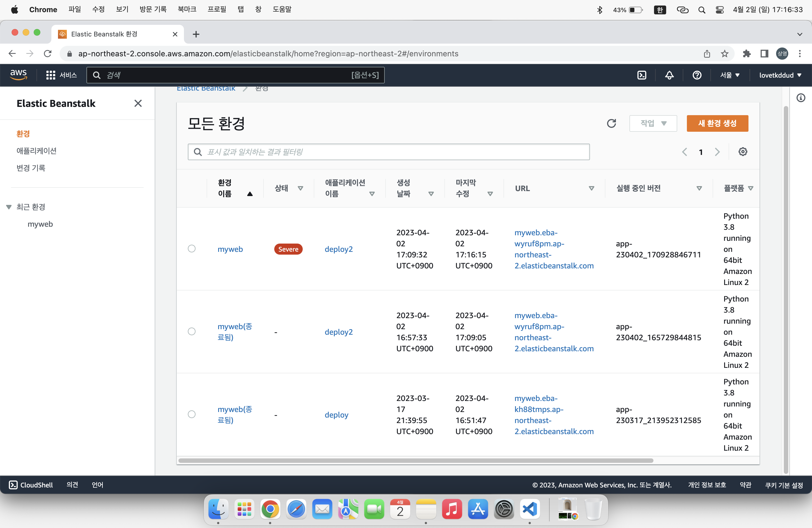Select 환경 in the sidebar navigation
Screen dimensions: 812x528
[23, 134]
